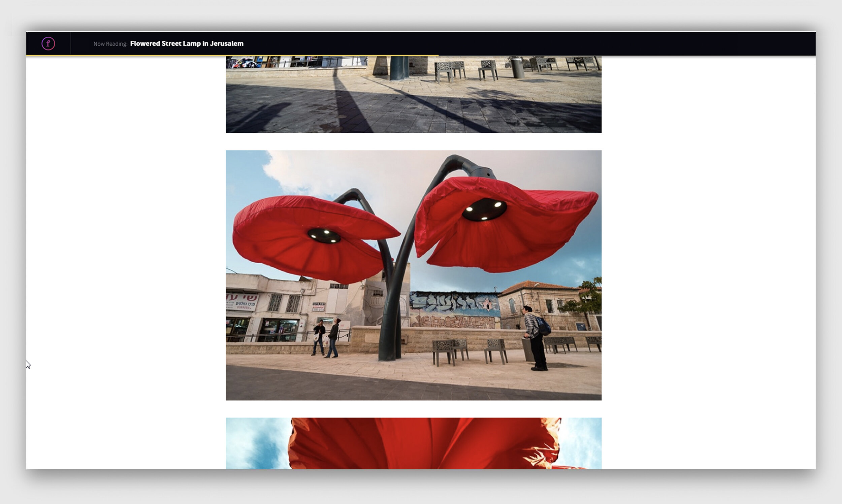The height and width of the screenshot is (504, 842).
Task: Click the empty dark header area on the right
Action: pyautogui.click(x=645, y=43)
